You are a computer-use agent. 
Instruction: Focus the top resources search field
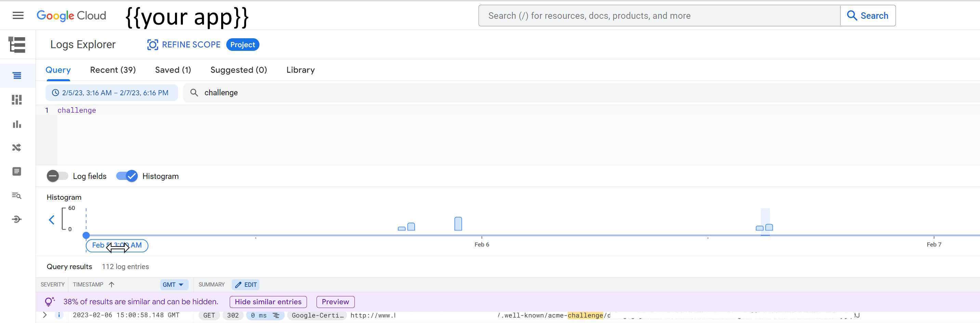coord(659,16)
